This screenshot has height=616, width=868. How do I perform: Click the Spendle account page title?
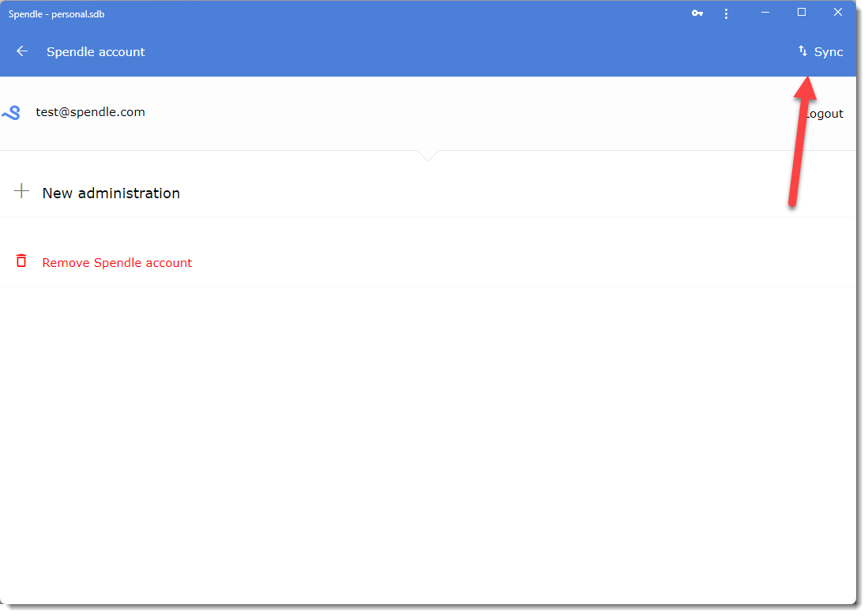pos(96,51)
